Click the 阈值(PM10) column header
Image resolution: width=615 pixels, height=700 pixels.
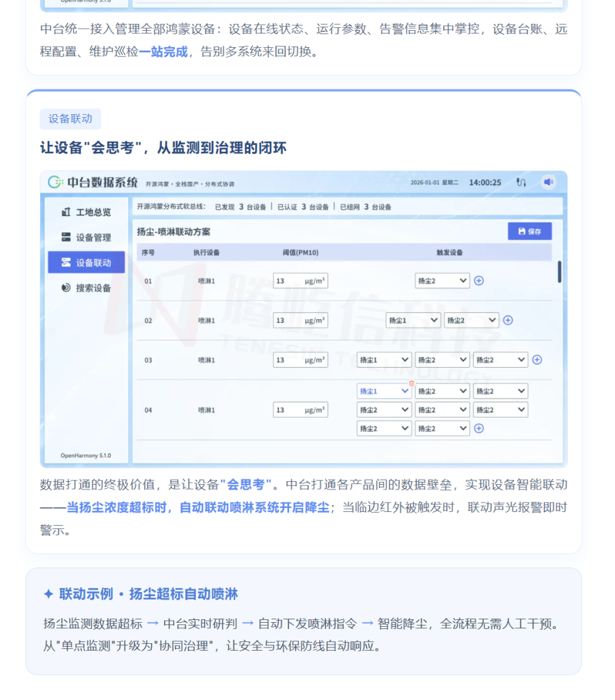coord(301,253)
